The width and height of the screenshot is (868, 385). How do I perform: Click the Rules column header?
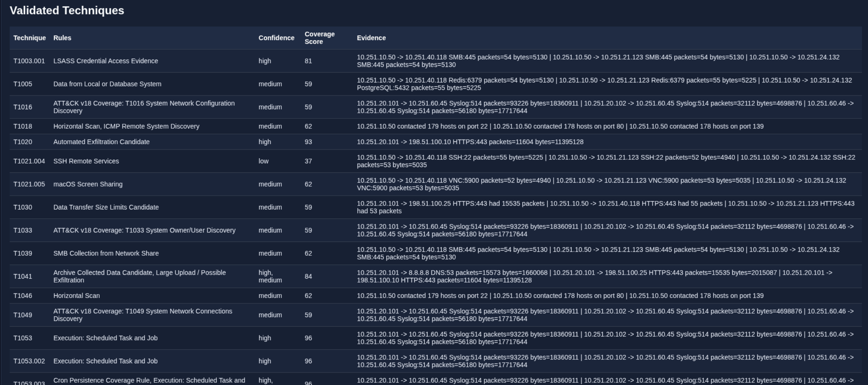tap(62, 38)
